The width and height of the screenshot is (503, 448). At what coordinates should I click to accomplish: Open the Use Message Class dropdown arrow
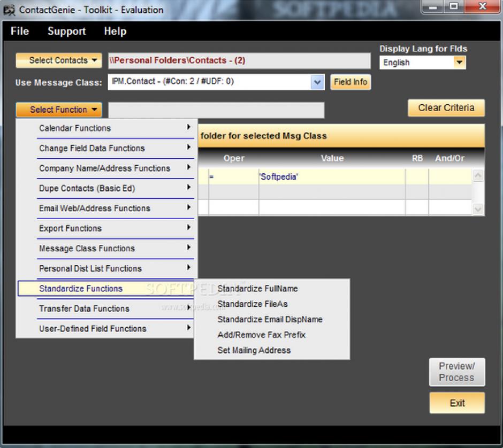pos(318,82)
